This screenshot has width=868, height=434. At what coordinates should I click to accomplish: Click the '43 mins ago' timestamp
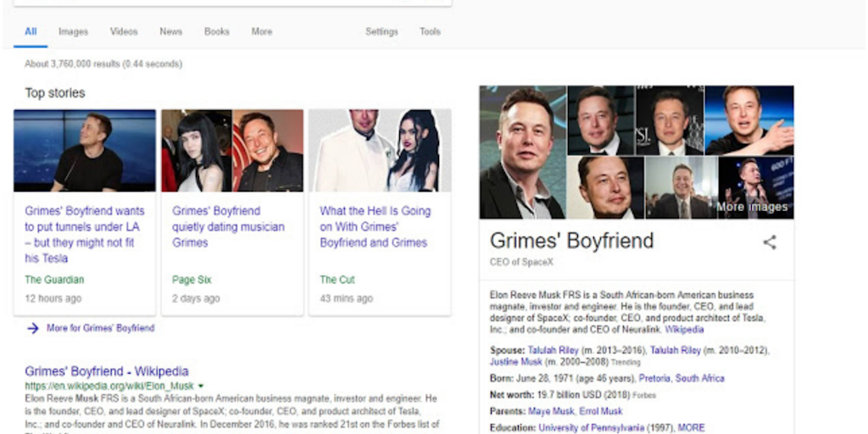[347, 299]
